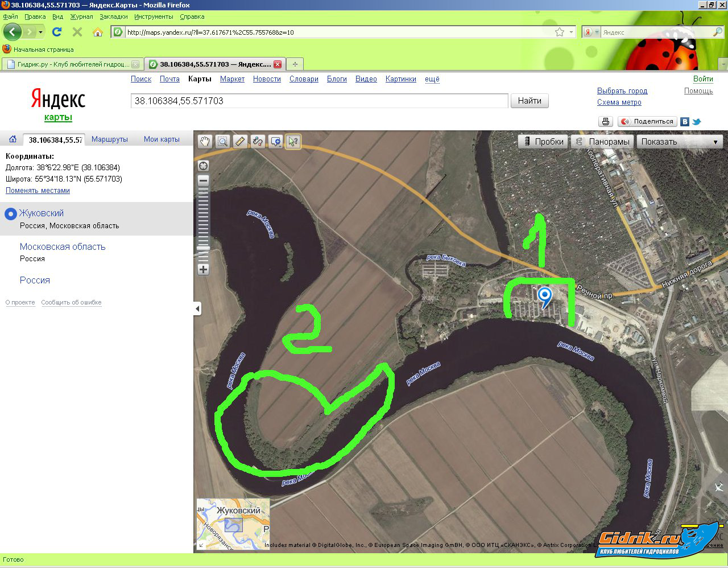728x568 pixels.
Task: Open the Показать dropdown menu
Action: pyautogui.click(x=680, y=142)
